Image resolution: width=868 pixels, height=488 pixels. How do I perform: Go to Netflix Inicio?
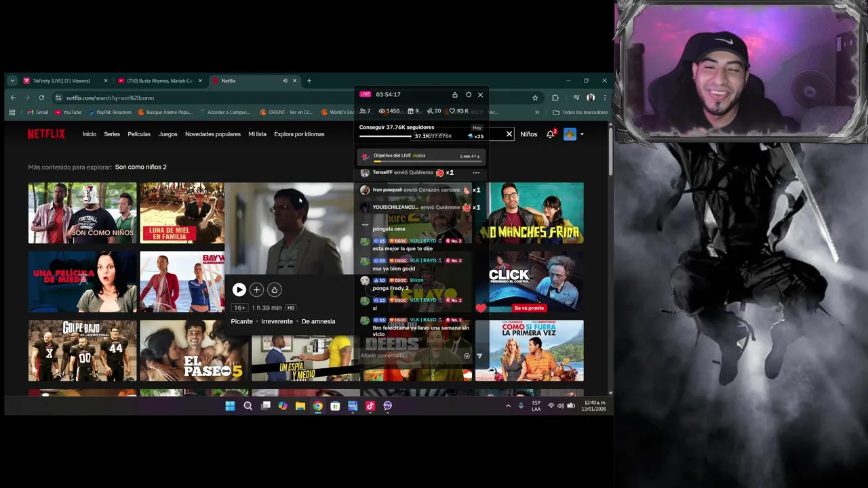coord(90,134)
